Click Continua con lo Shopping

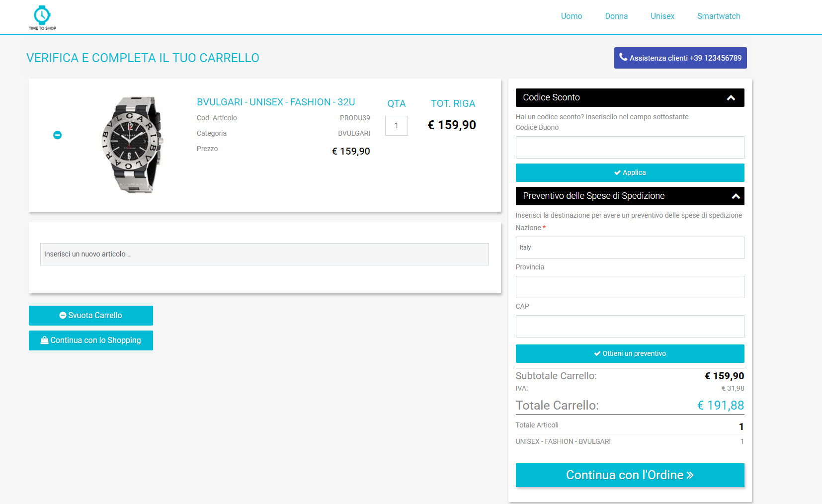coord(91,340)
